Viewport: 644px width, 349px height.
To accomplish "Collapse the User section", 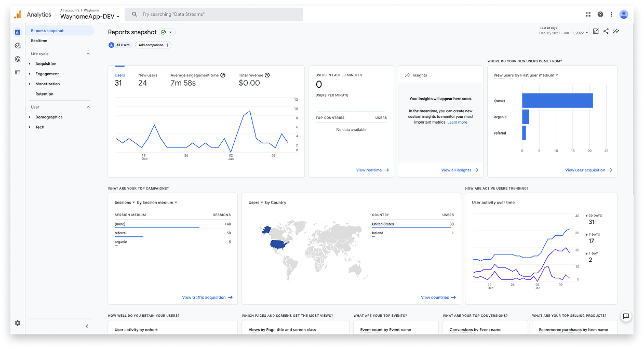I will 88,107.
